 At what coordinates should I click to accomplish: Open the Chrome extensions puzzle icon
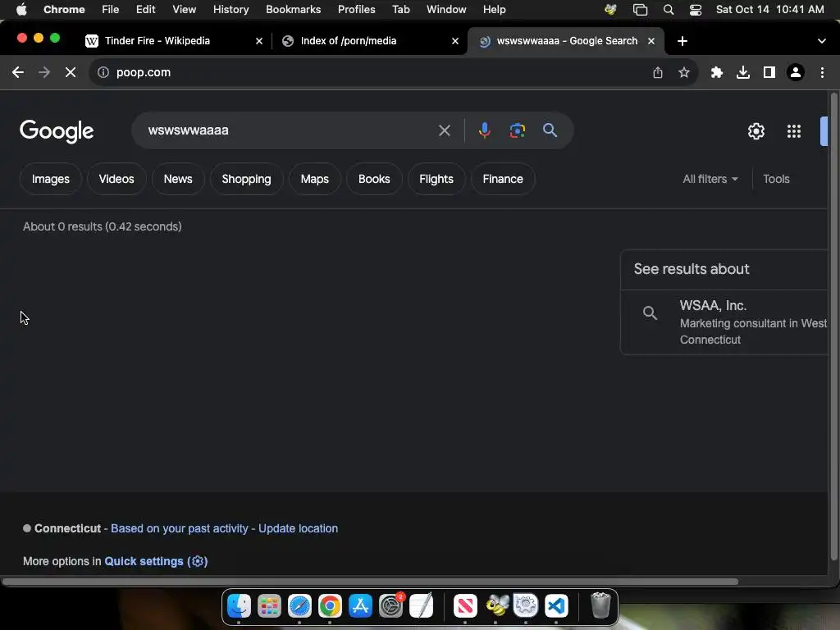(x=717, y=72)
